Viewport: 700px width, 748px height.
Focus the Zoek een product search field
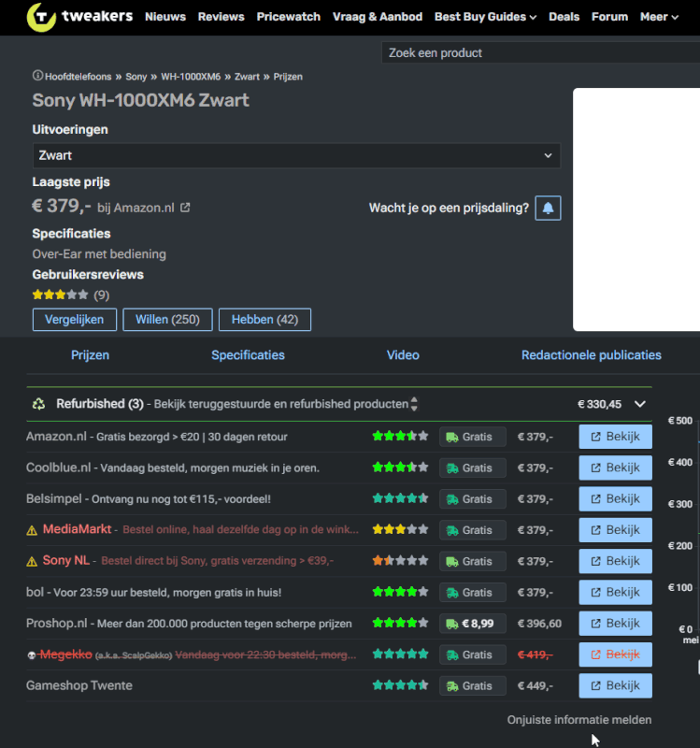(541, 52)
